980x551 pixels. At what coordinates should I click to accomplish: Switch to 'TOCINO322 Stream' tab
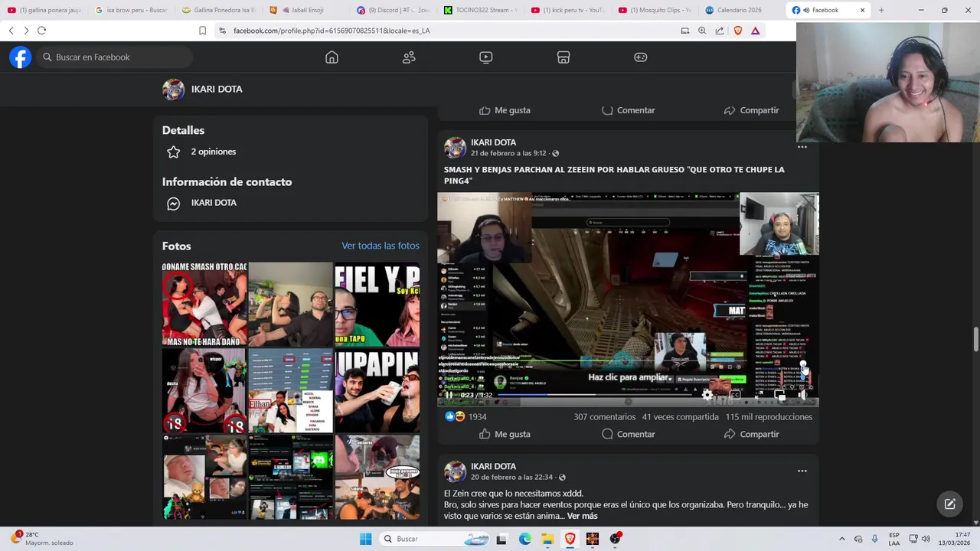click(x=479, y=10)
